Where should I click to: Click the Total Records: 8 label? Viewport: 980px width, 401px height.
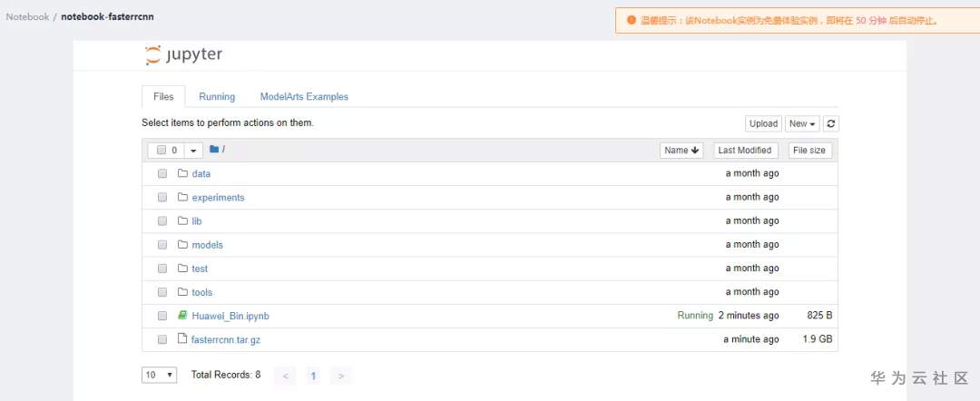tap(226, 375)
